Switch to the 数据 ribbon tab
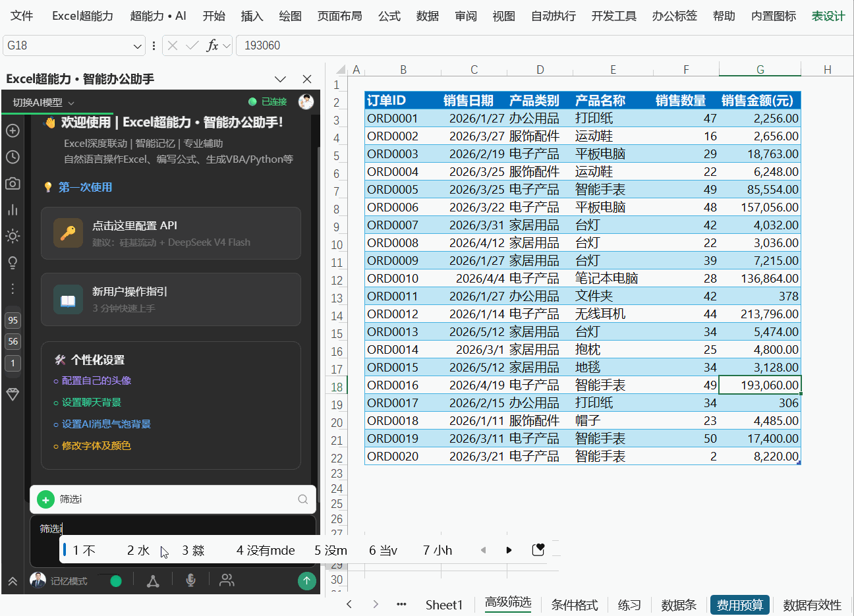This screenshot has height=616, width=854. pos(428,16)
